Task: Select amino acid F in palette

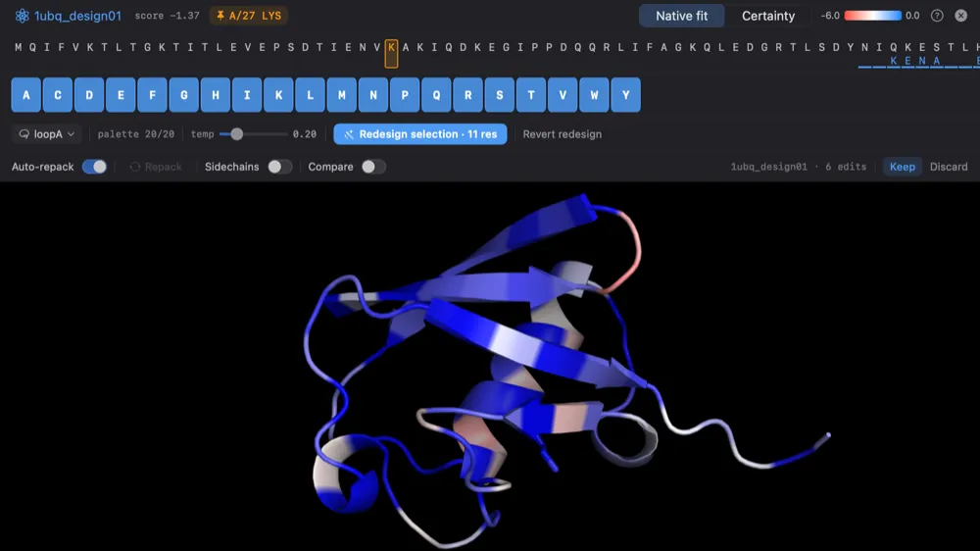Action: 153,95
